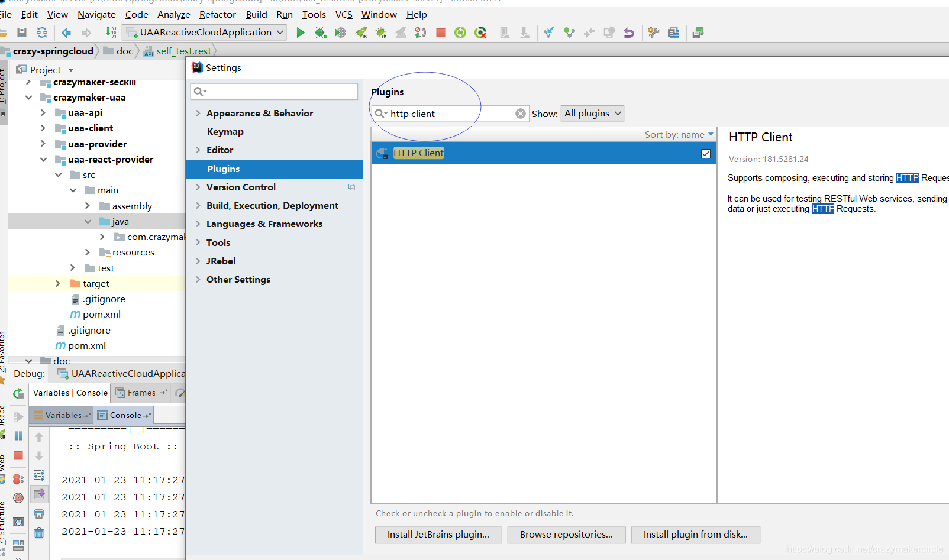This screenshot has width=949, height=560.
Task: Click Install plugin from disk button
Action: pos(695,535)
